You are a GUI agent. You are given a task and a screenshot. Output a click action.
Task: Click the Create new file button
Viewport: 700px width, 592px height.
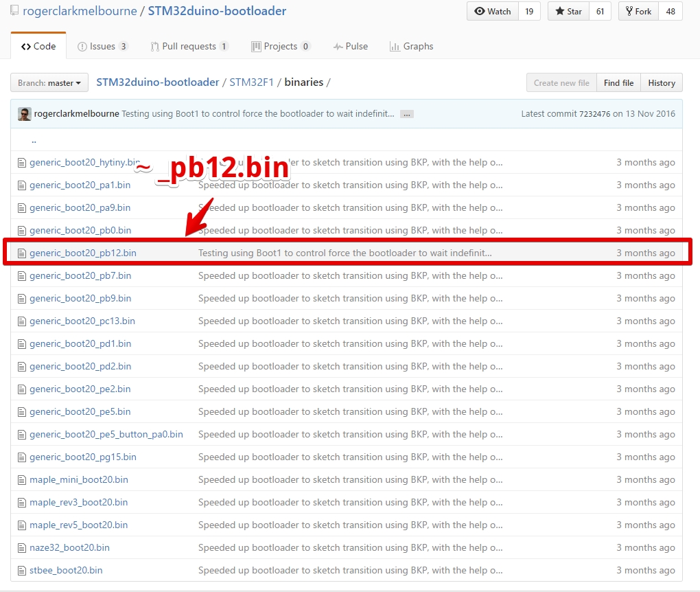pos(561,82)
